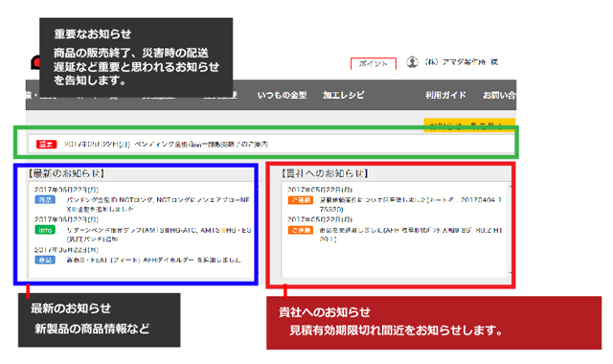Viewport: 613px width, 364px height.
Task: Open the お問い合わせ menu item
Action: coord(499,95)
